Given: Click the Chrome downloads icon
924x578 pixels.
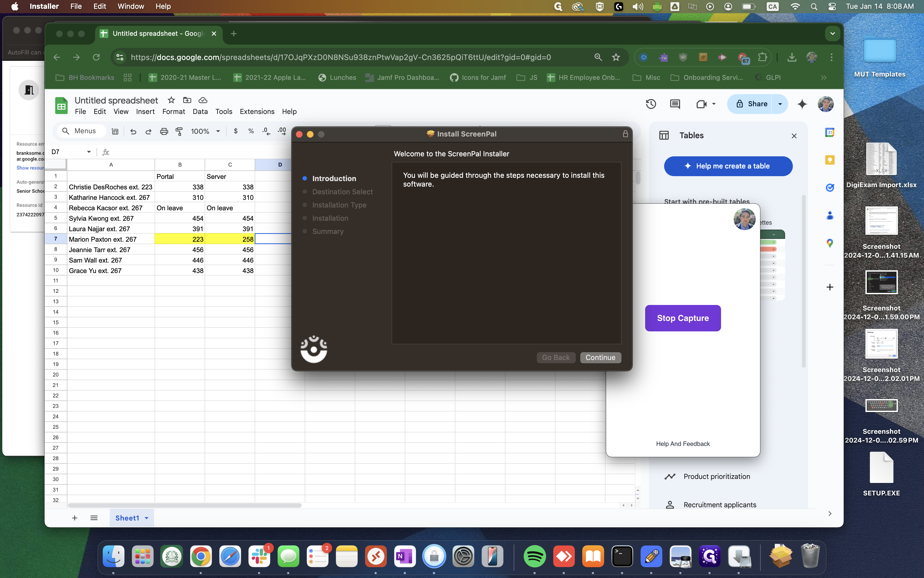Looking at the screenshot, I should point(791,57).
